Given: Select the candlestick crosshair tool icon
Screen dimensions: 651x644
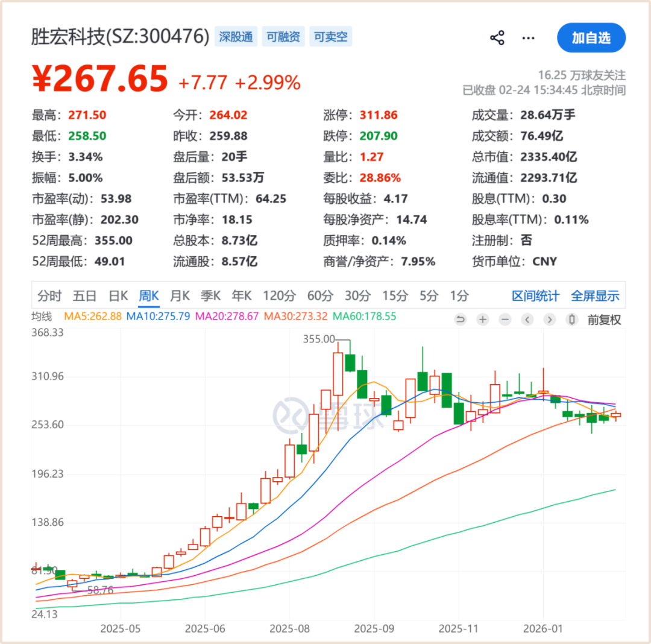Looking at the screenshot, I should click(x=571, y=320).
